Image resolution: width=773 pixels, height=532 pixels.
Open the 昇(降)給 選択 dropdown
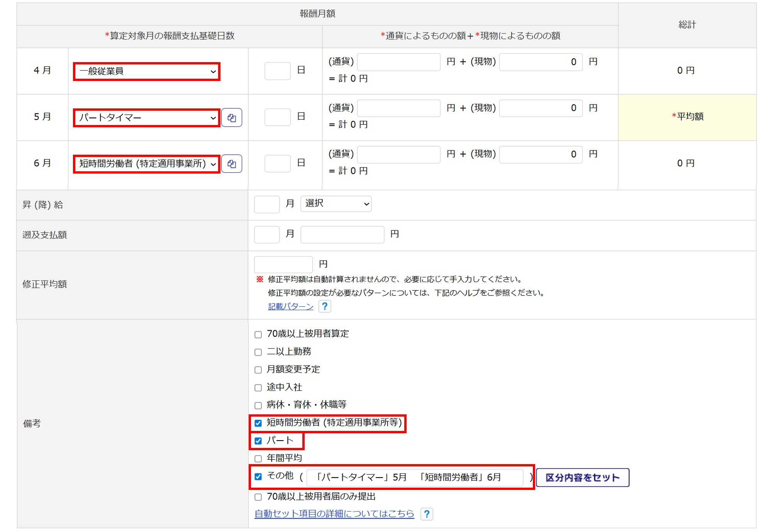tap(336, 204)
